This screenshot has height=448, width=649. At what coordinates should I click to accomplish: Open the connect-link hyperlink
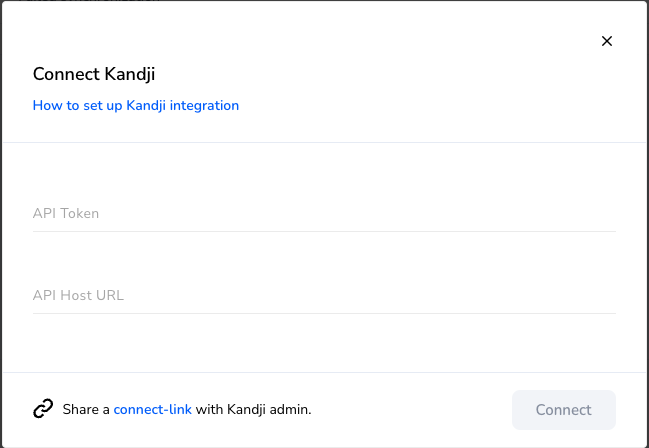pyautogui.click(x=152, y=409)
